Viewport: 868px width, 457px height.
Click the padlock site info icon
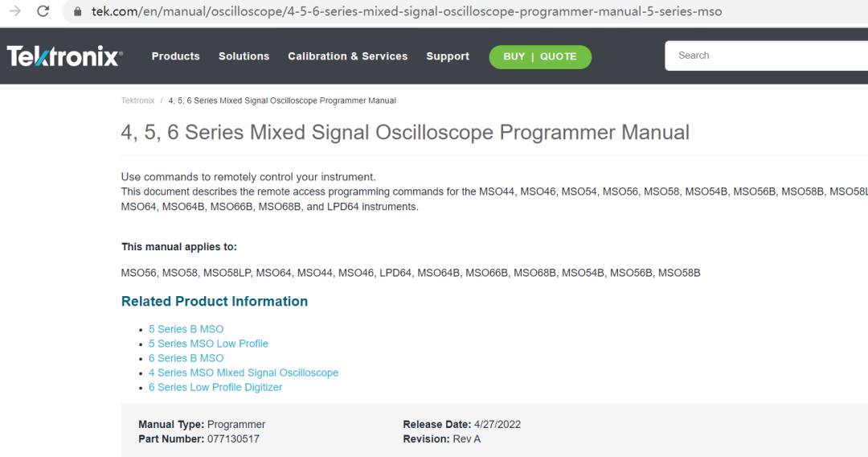point(77,11)
